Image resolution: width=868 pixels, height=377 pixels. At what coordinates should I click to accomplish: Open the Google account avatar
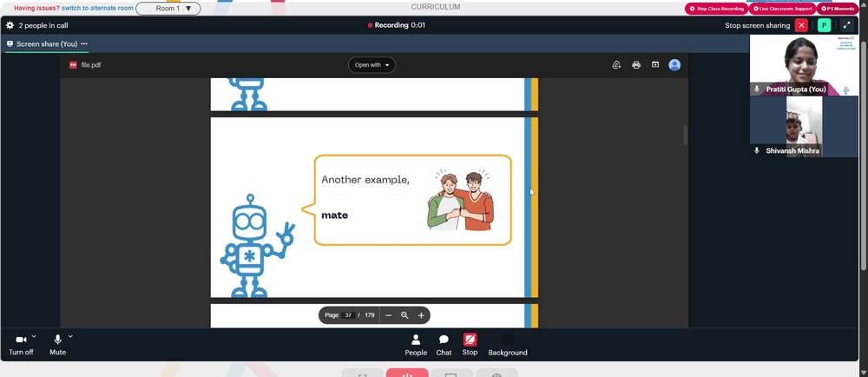pos(674,65)
